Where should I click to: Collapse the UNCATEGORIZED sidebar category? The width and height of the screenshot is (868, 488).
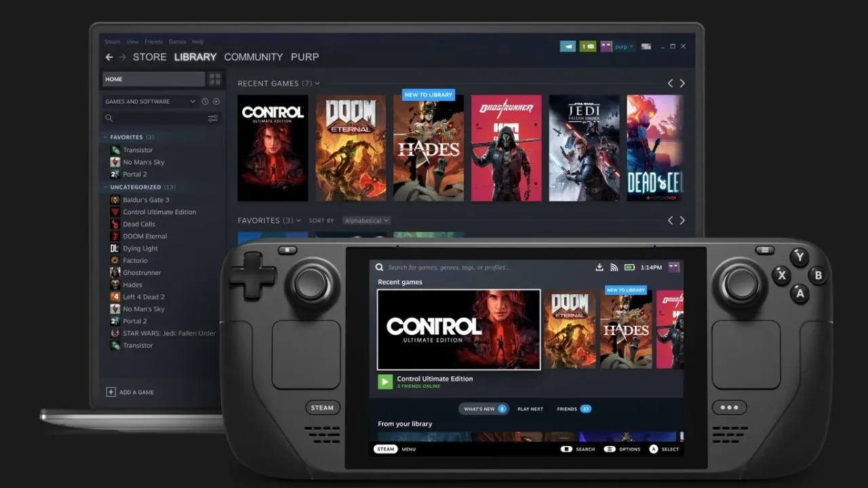click(105, 187)
